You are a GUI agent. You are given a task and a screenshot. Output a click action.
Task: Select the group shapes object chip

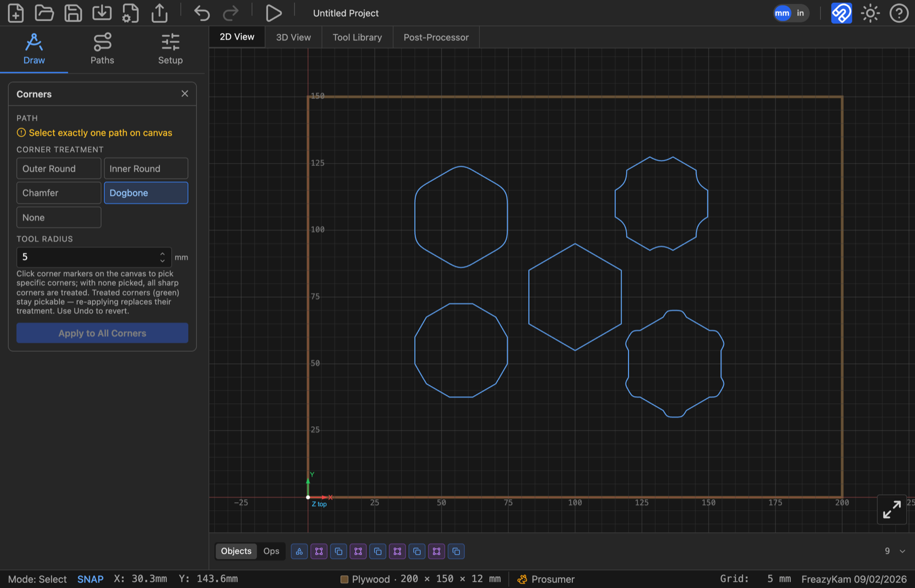point(299,551)
